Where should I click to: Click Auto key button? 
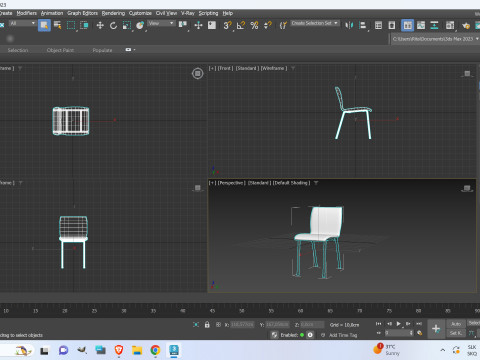pos(456,324)
